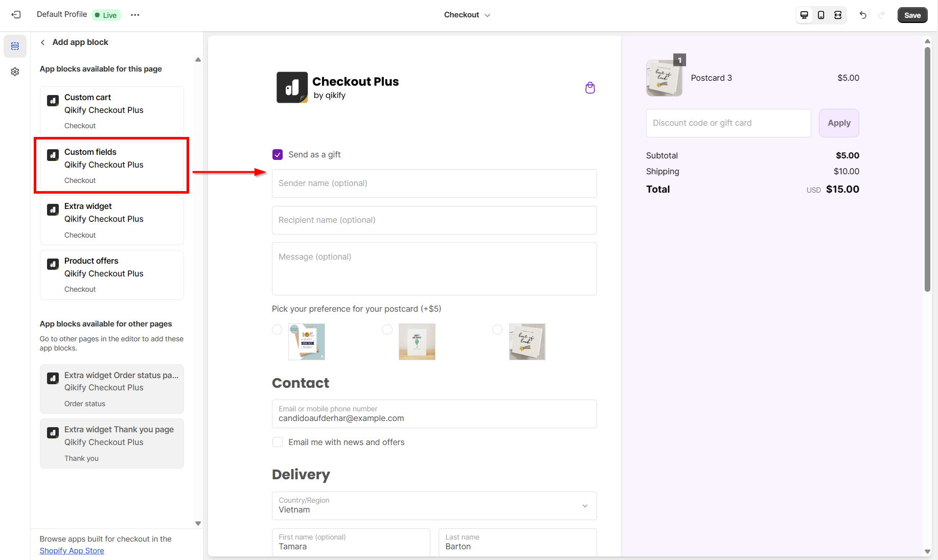938x560 pixels.
Task: Switch to desktop preview icon
Action: click(804, 15)
